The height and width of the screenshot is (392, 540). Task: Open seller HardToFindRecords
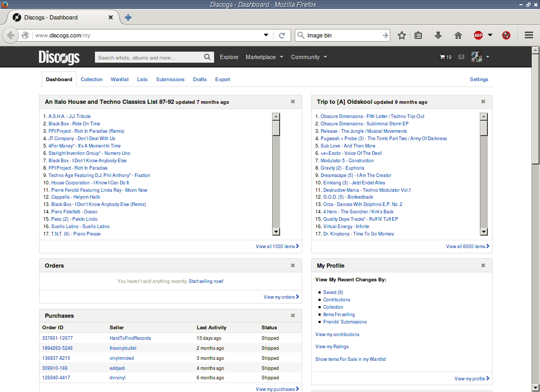[130, 338]
